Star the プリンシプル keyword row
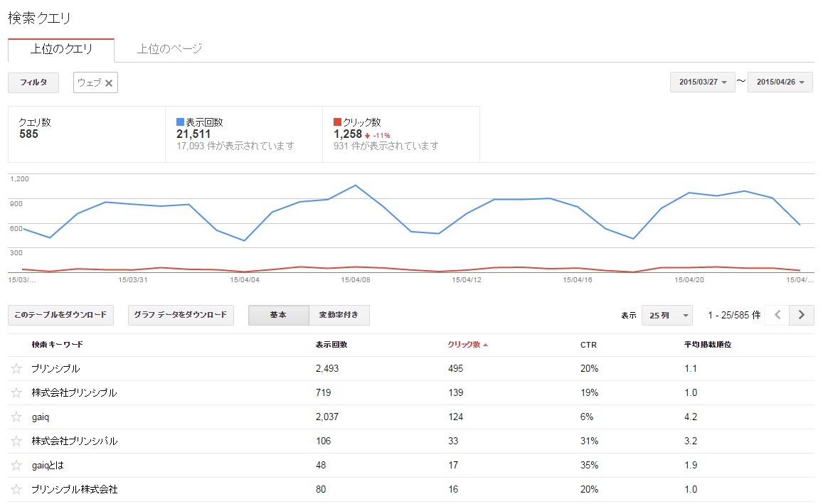This screenshot has width=823, height=504. coord(17,369)
